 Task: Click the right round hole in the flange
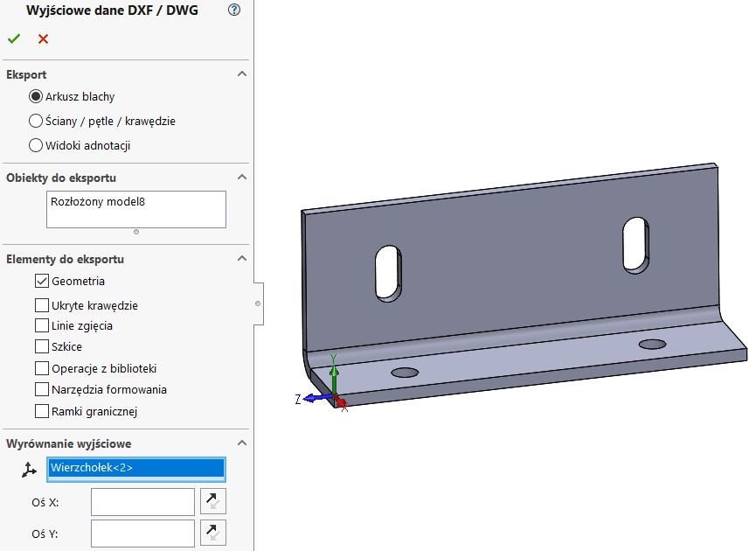[652, 344]
